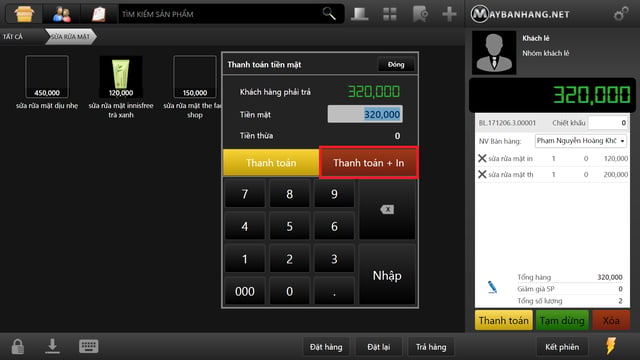Image resolution: width=640 pixels, height=360 pixels.
Task: Click the 120,000 cart line price
Action: (616, 158)
